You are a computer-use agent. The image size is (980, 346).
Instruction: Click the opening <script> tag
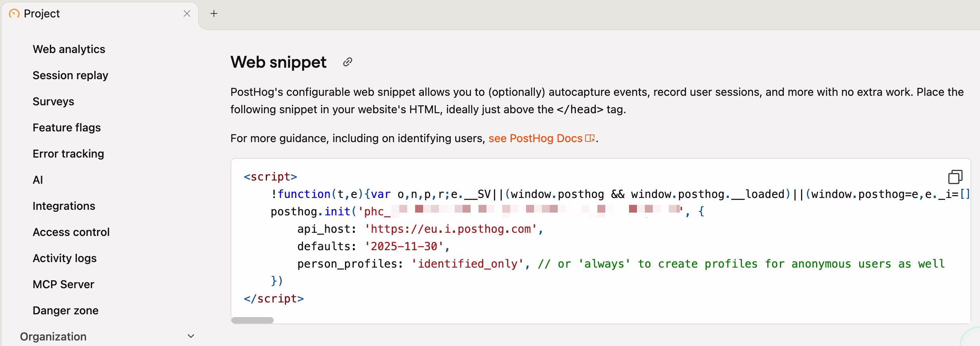[271, 177]
